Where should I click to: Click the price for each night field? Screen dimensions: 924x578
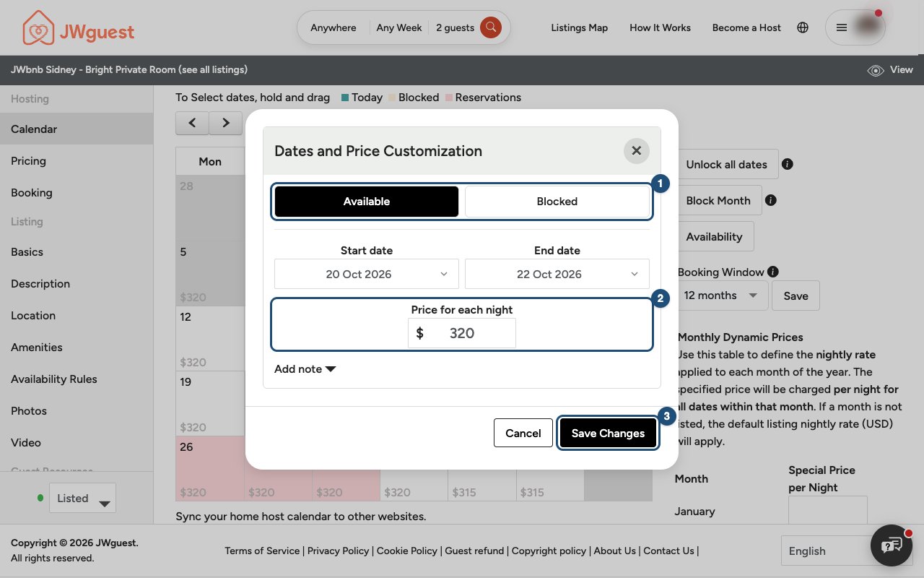(x=462, y=333)
